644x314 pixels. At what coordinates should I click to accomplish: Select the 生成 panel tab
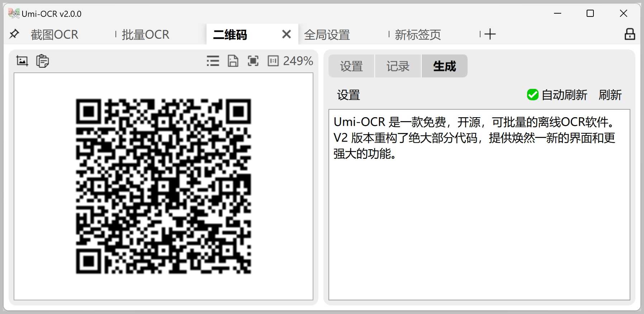pos(445,66)
